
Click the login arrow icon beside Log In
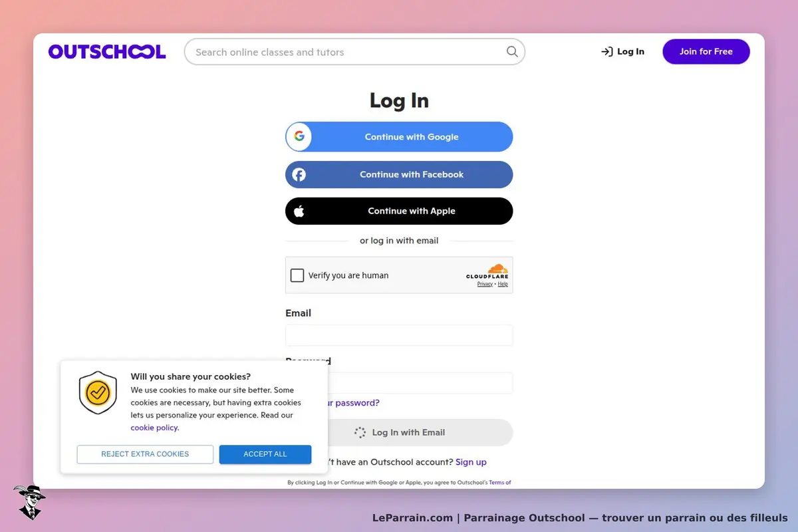click(x=606, y=52)
